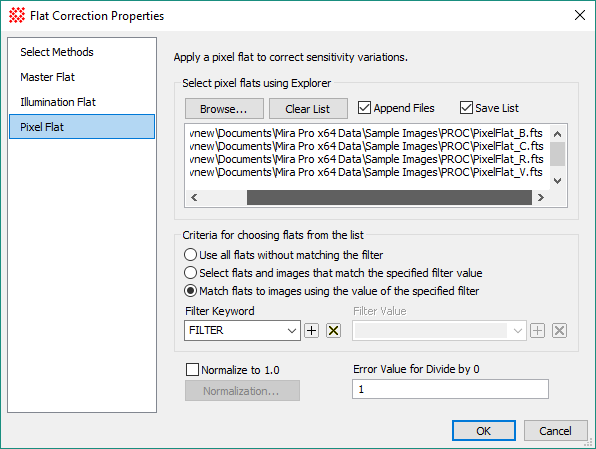Screen dimensions: 596x449
Task: Uncheck the Save List checkbox
Action: click(466, 108)
